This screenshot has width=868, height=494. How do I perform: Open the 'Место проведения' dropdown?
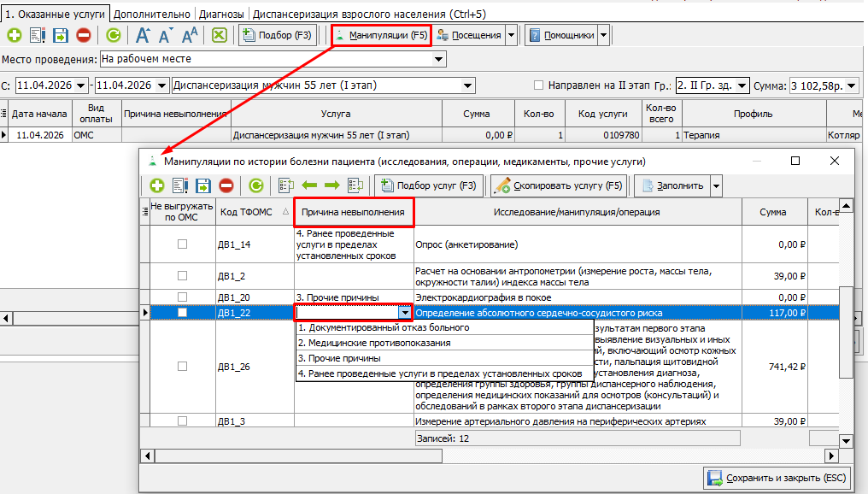pyautogui.click(x=439, y=59)
